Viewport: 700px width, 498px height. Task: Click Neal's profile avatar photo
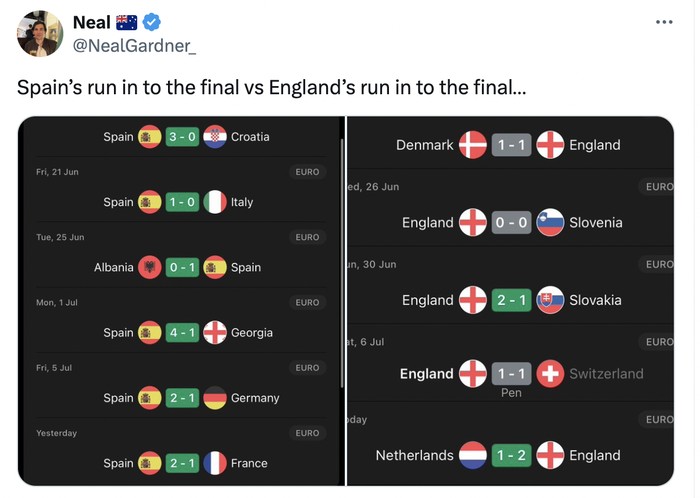point(40,34)
